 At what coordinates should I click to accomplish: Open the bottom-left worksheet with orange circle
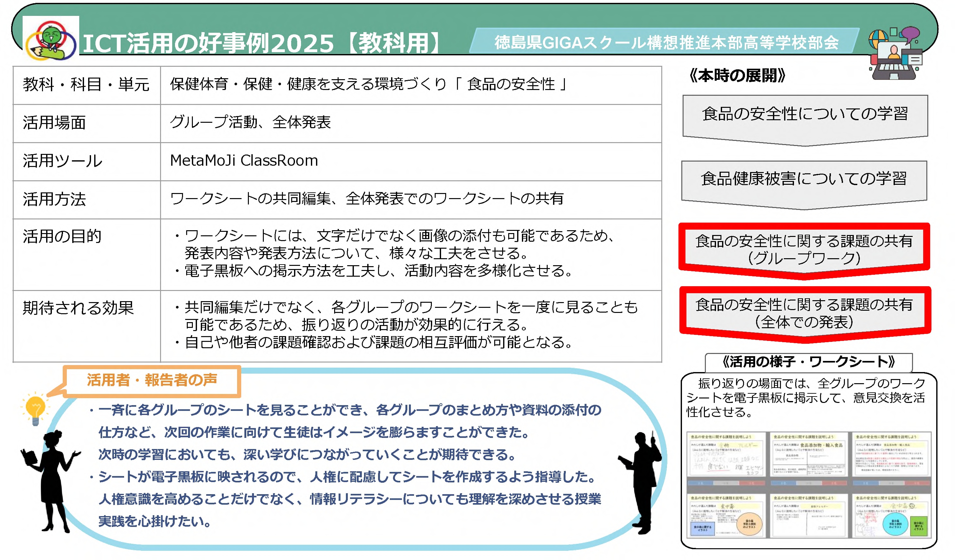click(x=727, y=516)
